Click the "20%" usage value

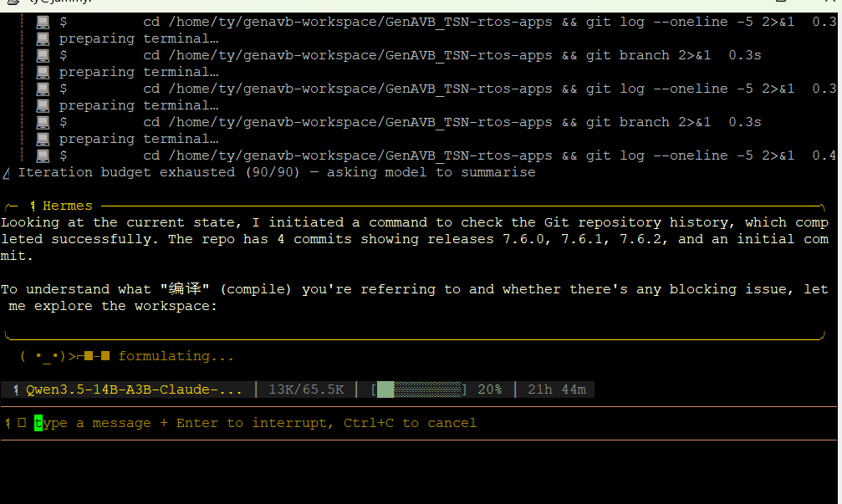point(490,389)
